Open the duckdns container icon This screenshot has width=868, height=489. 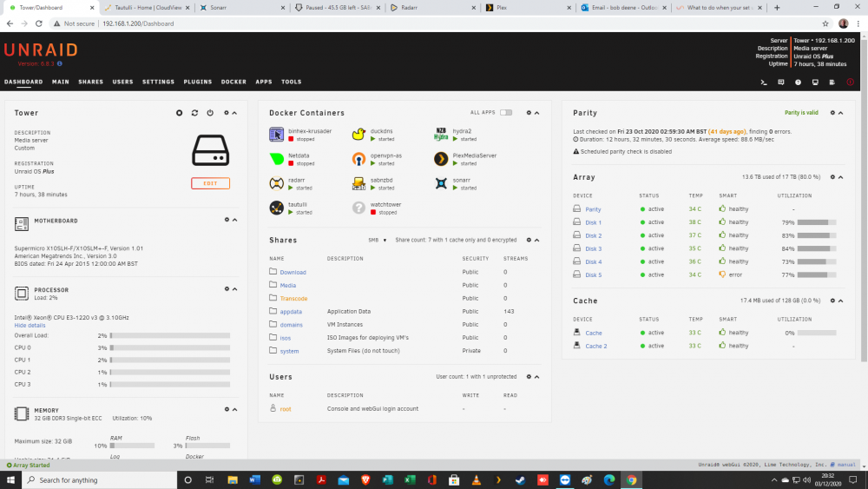click(358, 135)
